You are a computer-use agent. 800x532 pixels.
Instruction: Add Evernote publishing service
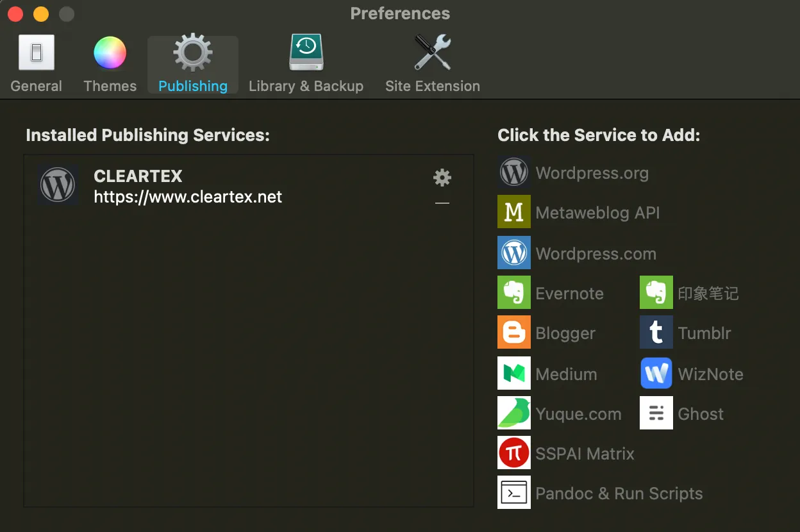point(569,294)
